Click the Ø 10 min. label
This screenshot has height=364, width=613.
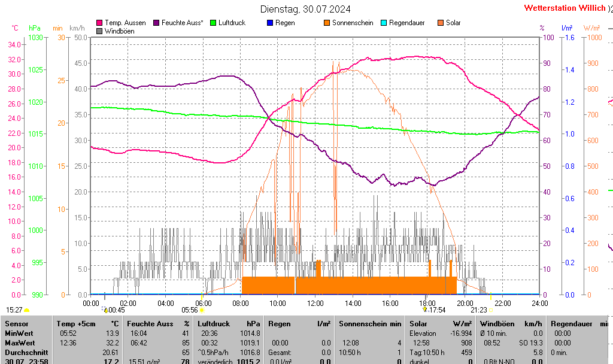pos(493,333)
